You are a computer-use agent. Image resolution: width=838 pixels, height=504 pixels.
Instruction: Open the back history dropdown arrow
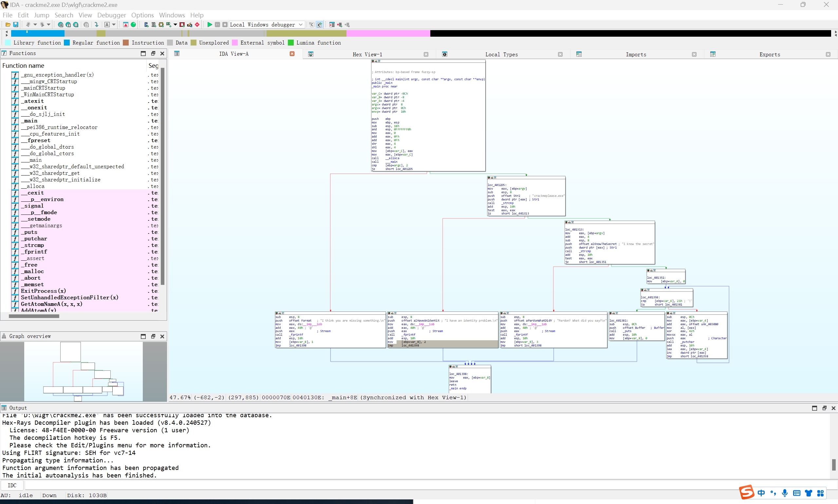tap(35, 25)
